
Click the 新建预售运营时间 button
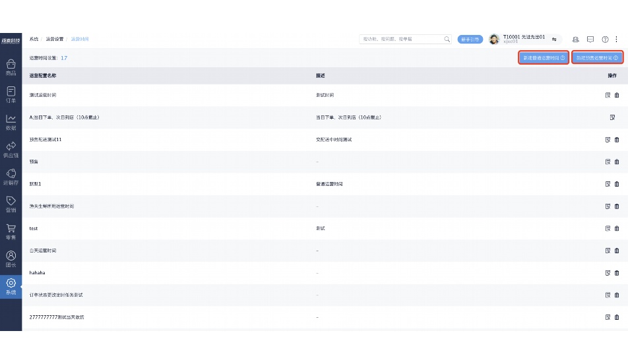point(596,58)
